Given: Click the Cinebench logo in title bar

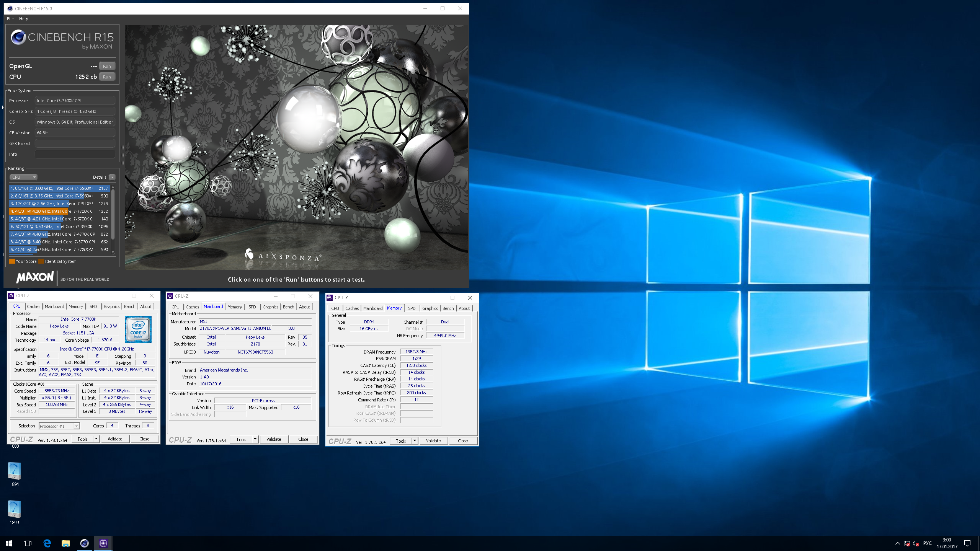Looking at the screenshot, I should (10, 8).
